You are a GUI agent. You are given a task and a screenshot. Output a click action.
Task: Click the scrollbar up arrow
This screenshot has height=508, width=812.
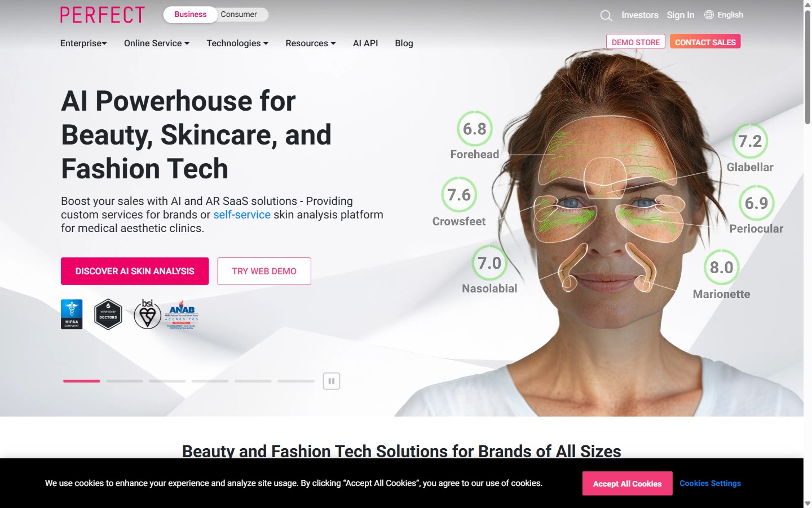point(807,4)
